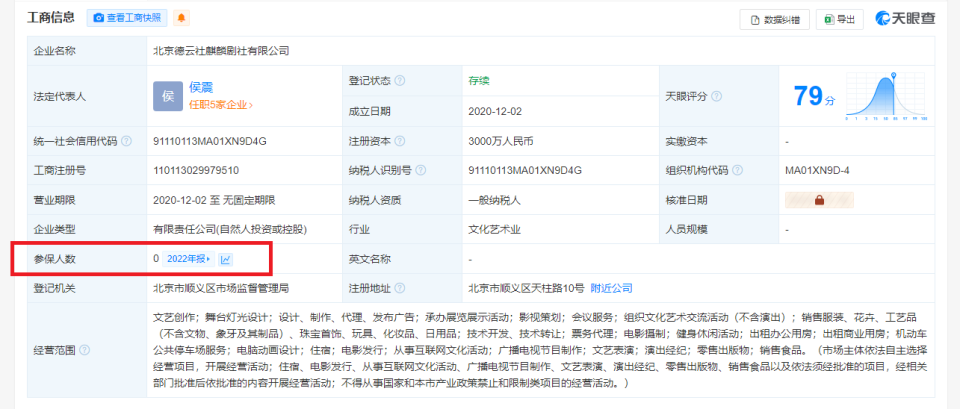The height and width of the screenshot is (409, 960).
Task: Click help icon next to 天眼评分
Action: (x=716, y=97)
